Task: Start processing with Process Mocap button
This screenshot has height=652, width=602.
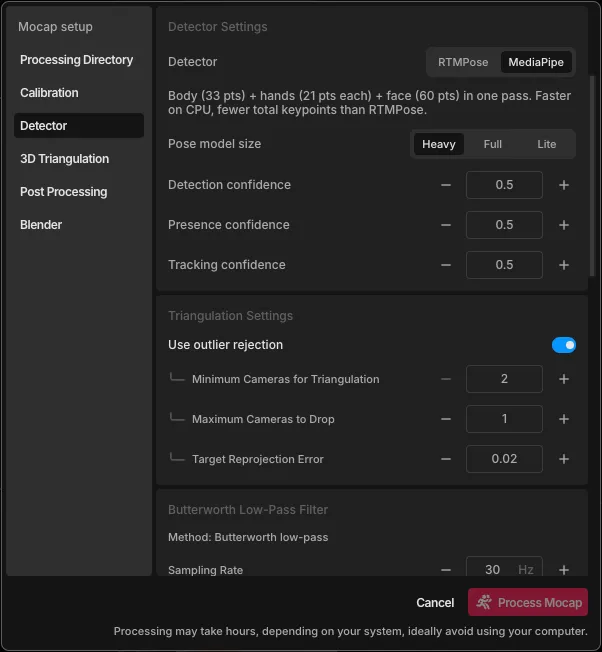Action: pos(528,602)
